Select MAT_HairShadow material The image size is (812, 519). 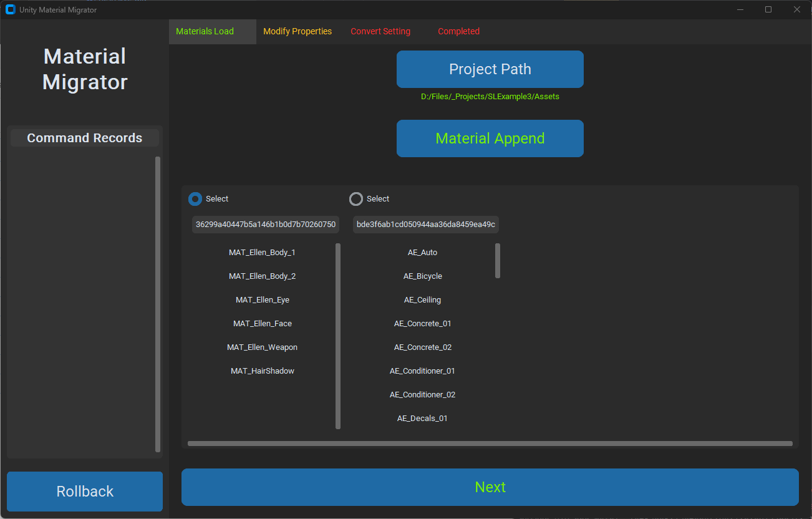point(262,371)
